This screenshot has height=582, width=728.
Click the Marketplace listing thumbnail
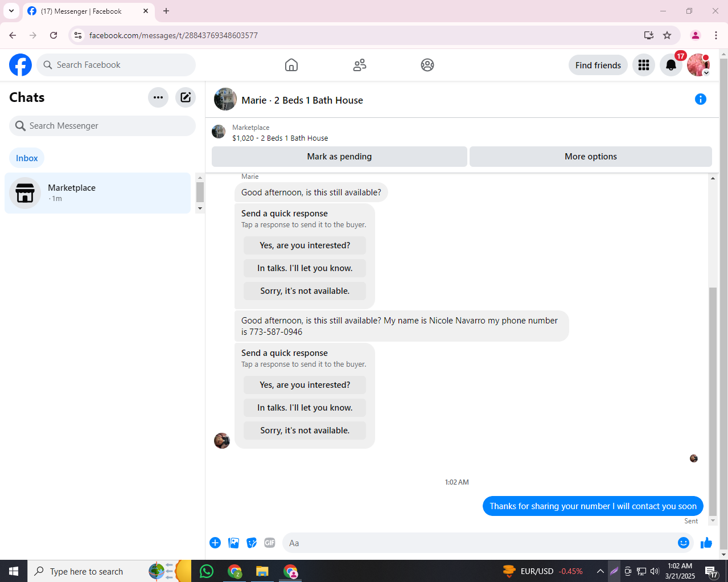pyautogui.click(x=219, y=132)
